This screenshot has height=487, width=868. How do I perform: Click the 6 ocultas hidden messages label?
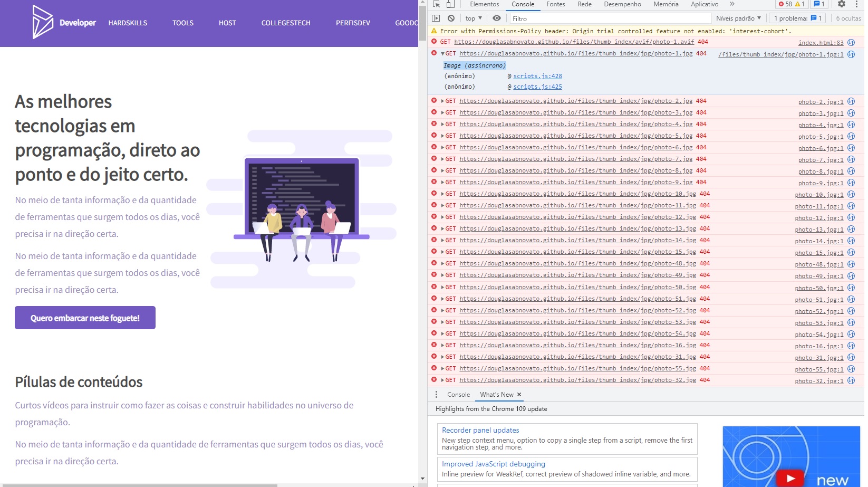click(x=848, y=18)
